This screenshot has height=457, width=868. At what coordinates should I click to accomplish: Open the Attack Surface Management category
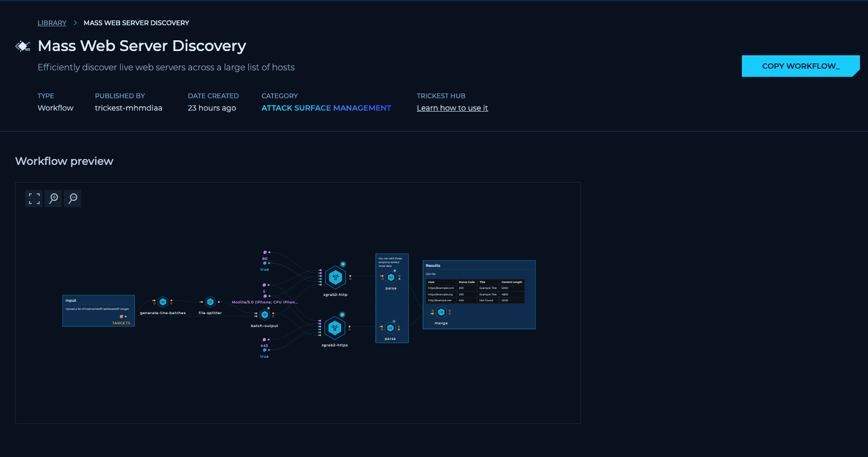coord(326,108)
